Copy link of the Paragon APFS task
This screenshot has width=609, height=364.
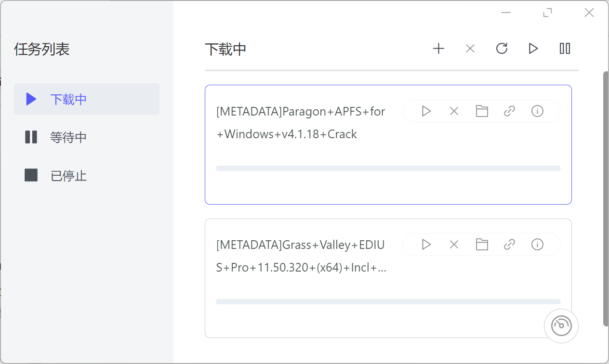pos(510,111)
